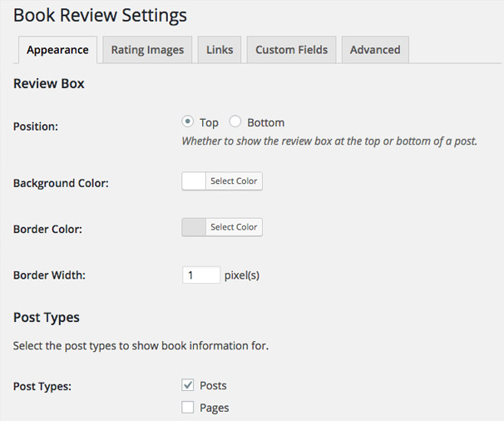Select the Top position radio button
This screenshot has width=504, height=421.
tap(187, 121)
